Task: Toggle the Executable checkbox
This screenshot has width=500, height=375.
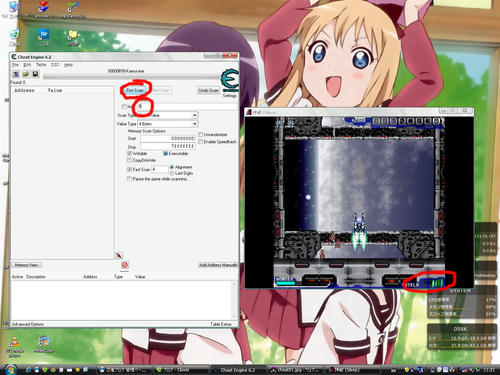Action: pyautogui.click(x=165, y=153)
